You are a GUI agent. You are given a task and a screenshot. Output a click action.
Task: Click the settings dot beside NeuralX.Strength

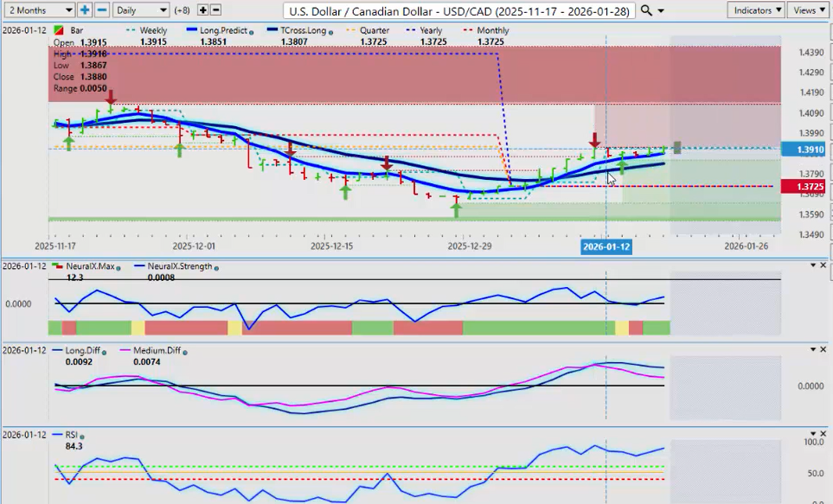[x=215, y=267]
